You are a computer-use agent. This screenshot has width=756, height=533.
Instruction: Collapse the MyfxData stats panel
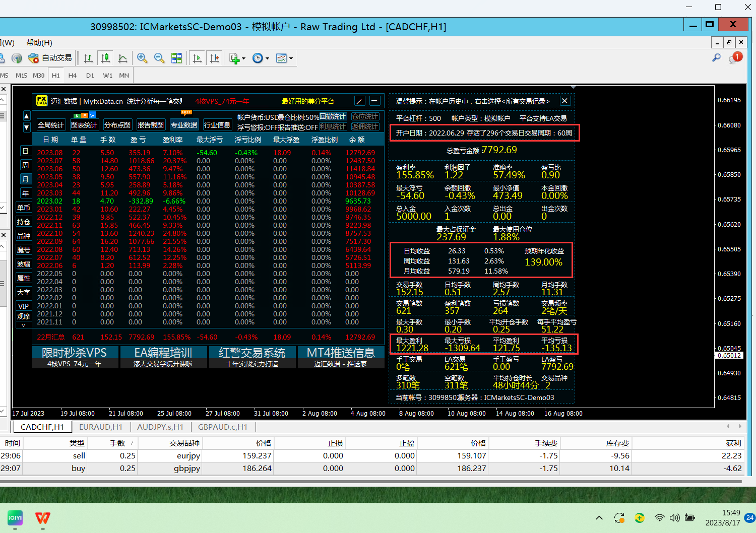pos(374,101)
